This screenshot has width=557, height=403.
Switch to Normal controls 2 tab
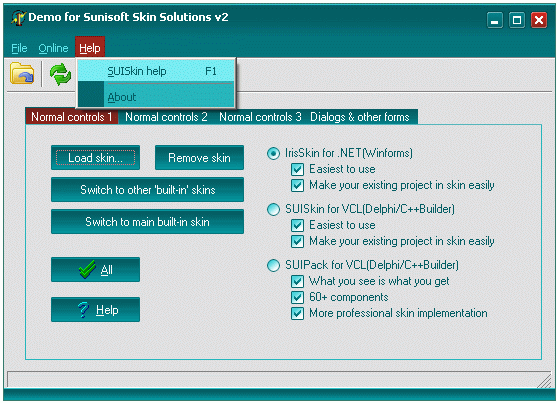pos(166,117)
